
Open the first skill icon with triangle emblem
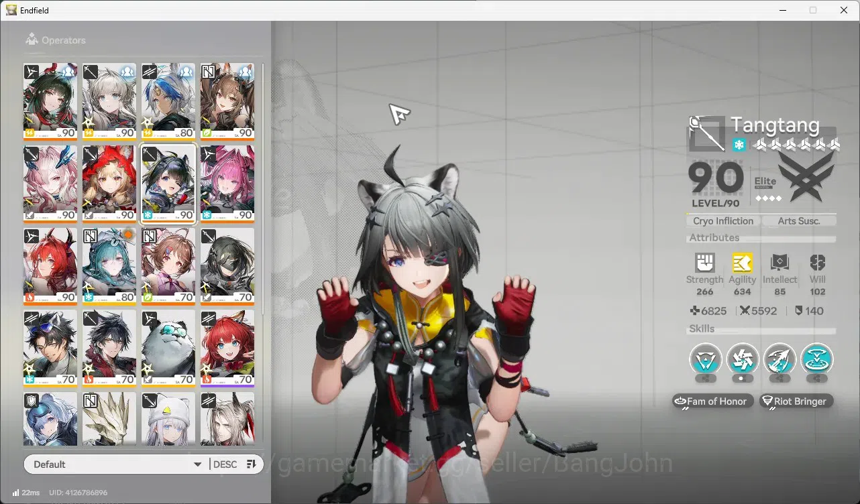pyautogui.click(x=706, y=359)
